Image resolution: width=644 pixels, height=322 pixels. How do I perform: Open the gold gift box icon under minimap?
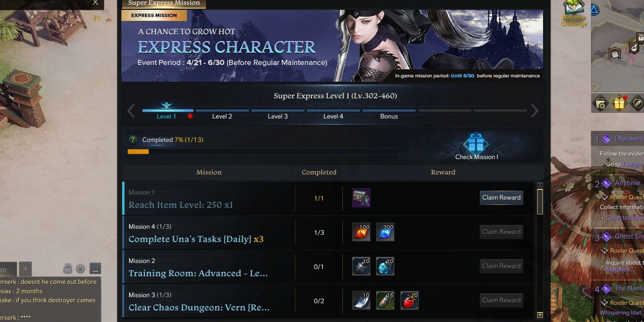point(619,103)
